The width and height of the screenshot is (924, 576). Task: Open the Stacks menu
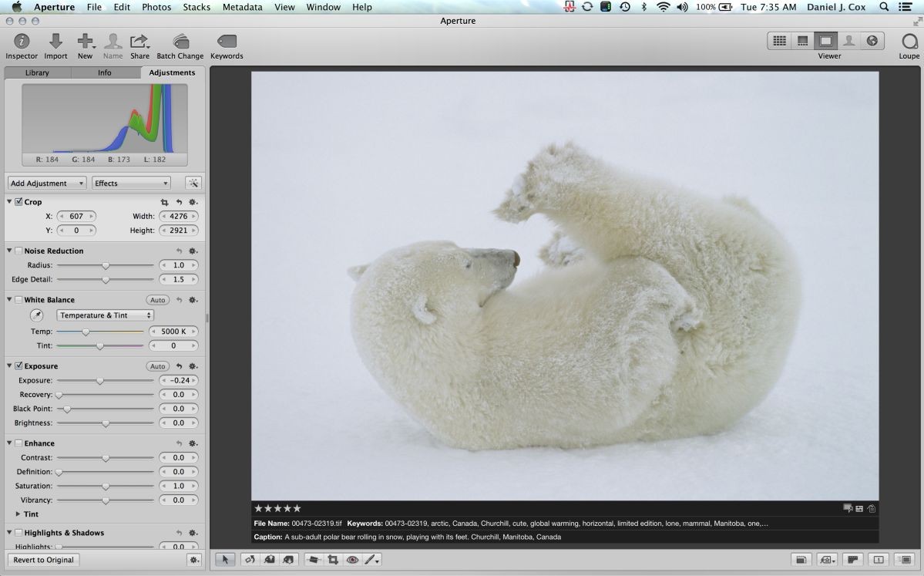tap(197, 7)
